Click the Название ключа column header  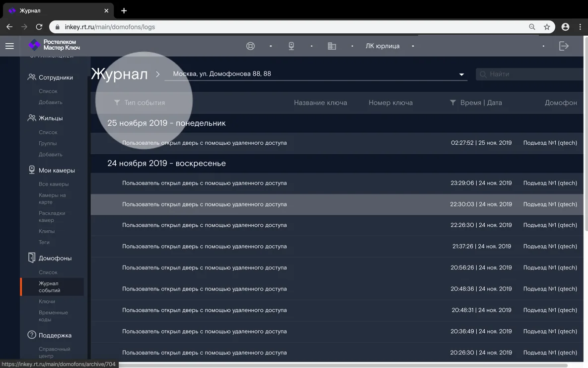pos(320,102)
